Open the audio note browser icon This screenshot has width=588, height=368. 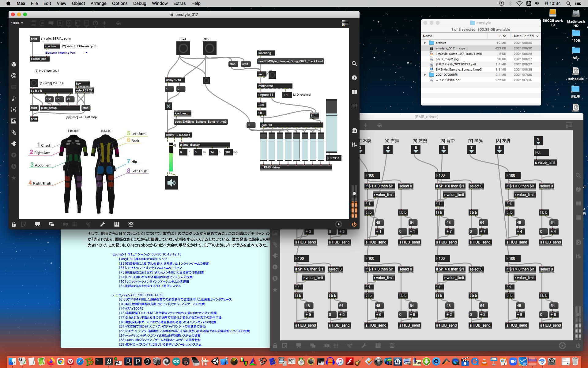point(14,98)
